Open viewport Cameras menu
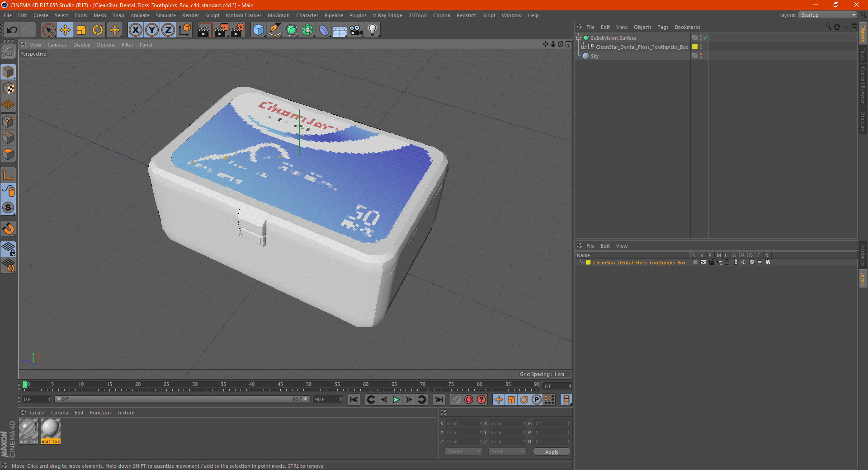868x470 pixels. pos(57,45)
